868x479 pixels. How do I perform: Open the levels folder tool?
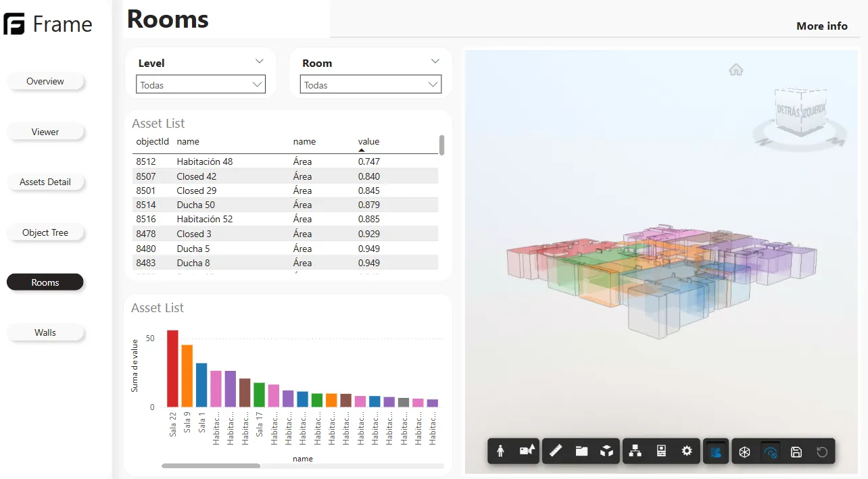click(581, 451)
